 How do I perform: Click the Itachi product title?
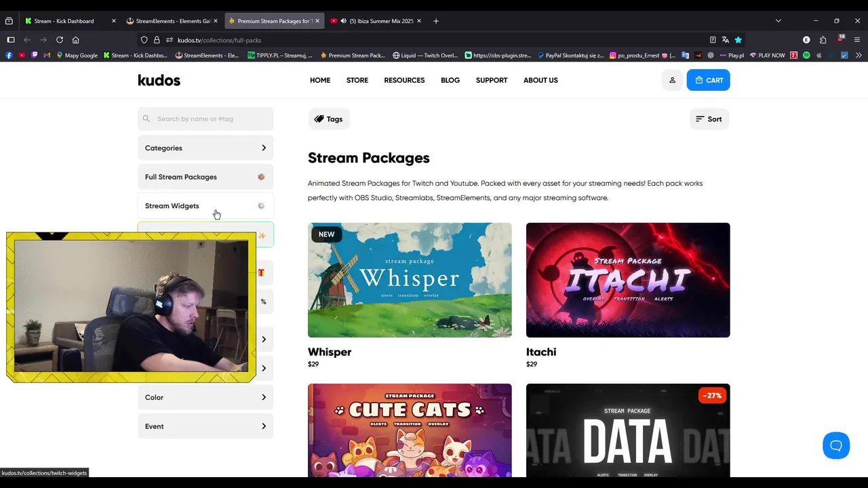coord(541,352)
